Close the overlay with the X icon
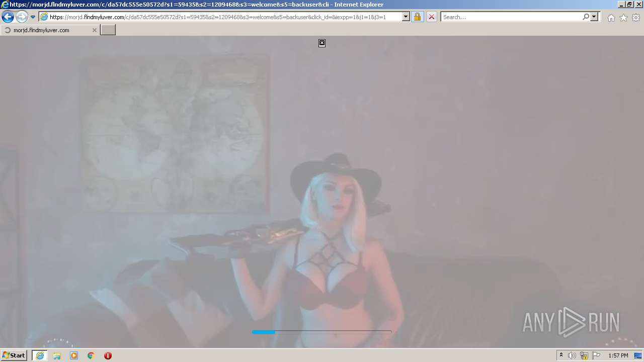The image size is (644, 362). tap(322, 43)
